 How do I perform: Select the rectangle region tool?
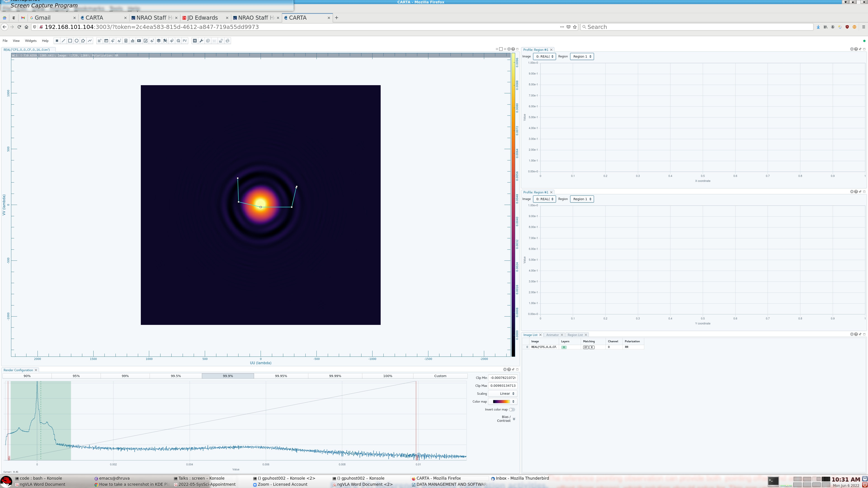70,41
